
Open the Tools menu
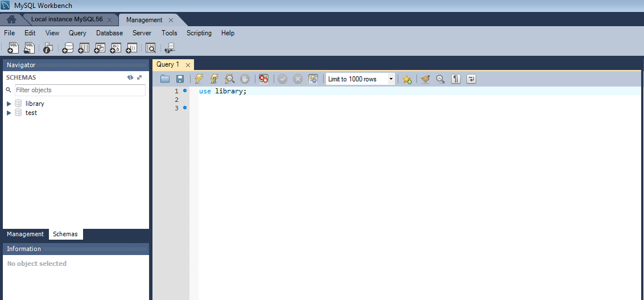pos(169,33)
